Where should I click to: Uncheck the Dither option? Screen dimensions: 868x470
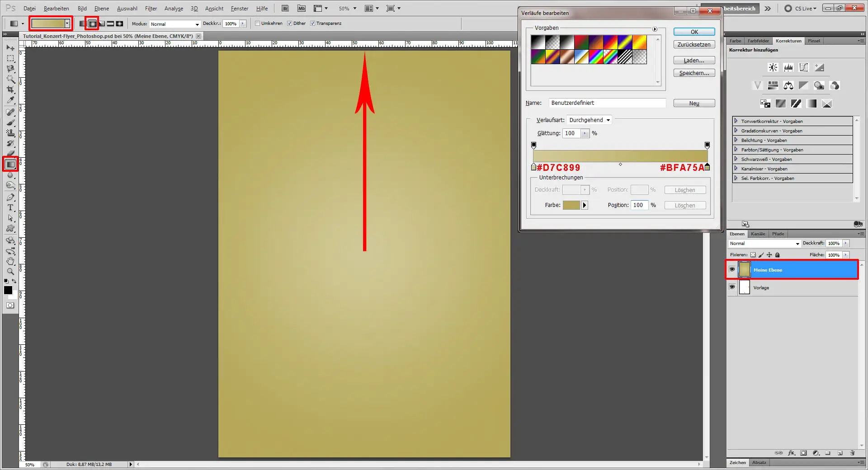tap(290, 23)
